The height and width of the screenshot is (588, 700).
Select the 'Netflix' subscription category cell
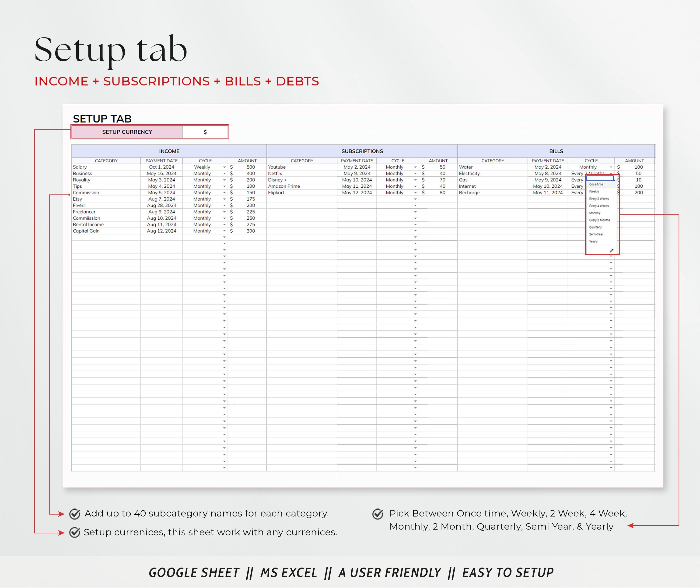302,174
